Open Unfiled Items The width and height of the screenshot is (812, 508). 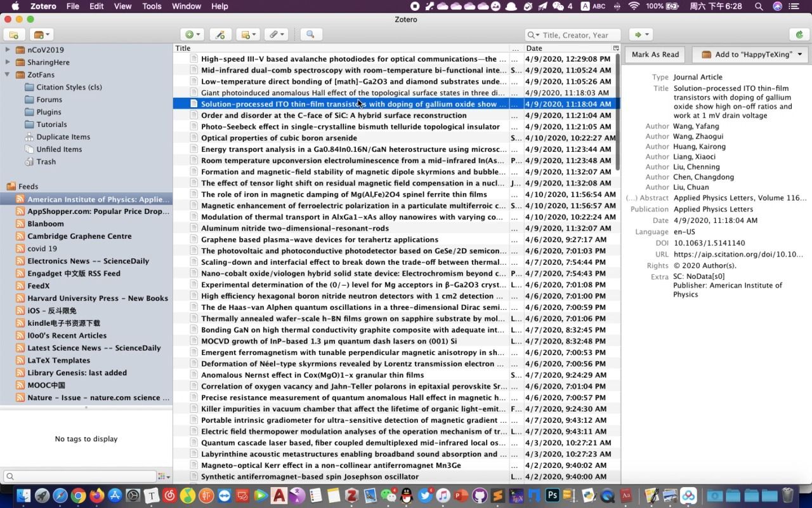tap(59, 149)
